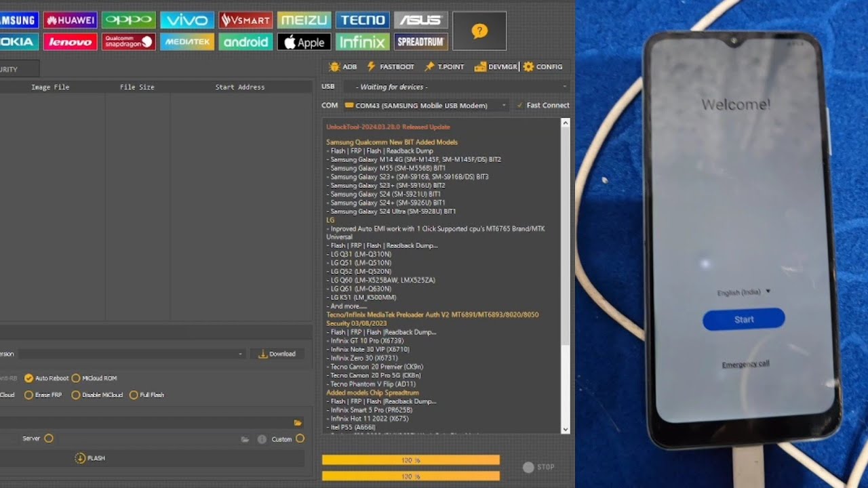Click the log scrollbar up arrow
The image size is (868, 488).
[566, 123]
